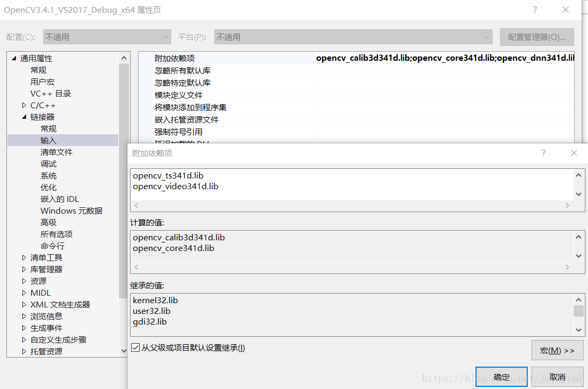Click the 确定 button
This screenshot has width=588, height=389.
502,377
